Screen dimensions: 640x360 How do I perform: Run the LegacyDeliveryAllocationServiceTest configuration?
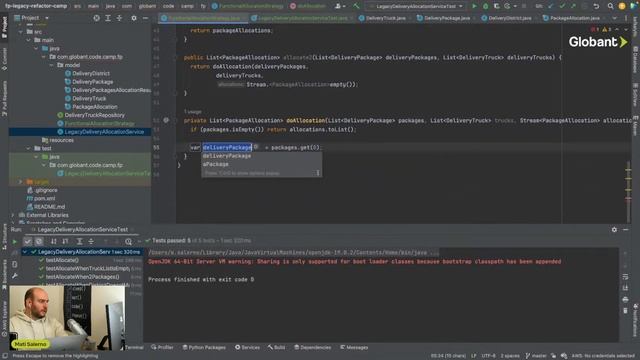(x=474, y=6)
